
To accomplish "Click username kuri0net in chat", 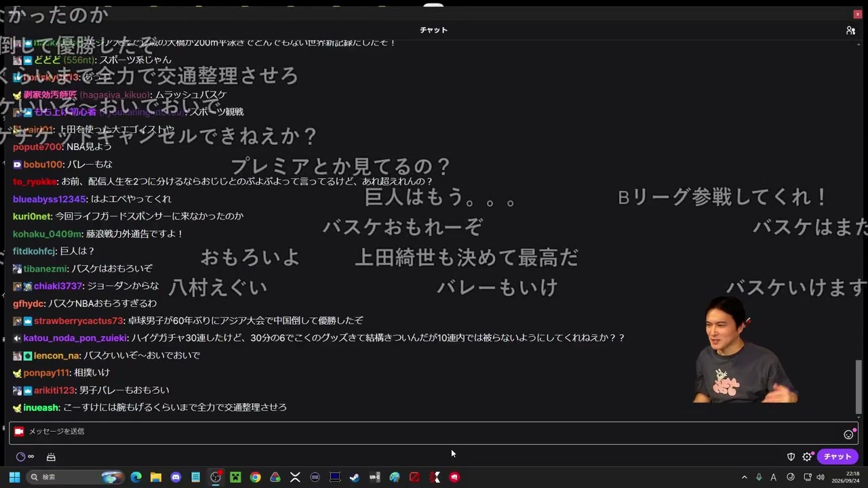I will pyautogui.click(x=32, y=216).
